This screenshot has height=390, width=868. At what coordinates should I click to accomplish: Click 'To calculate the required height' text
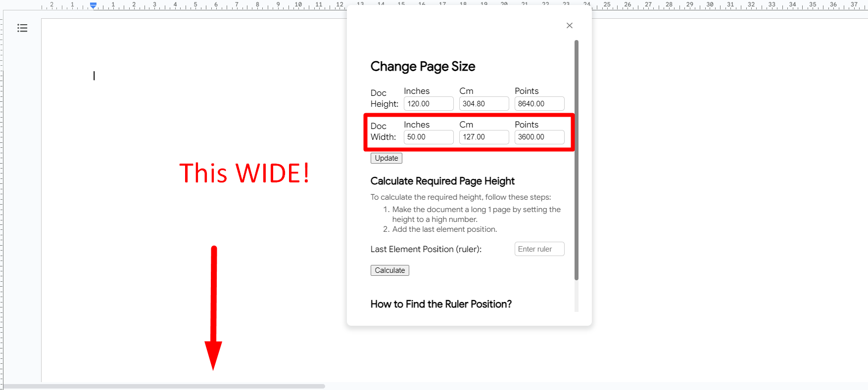pos(461,197)
